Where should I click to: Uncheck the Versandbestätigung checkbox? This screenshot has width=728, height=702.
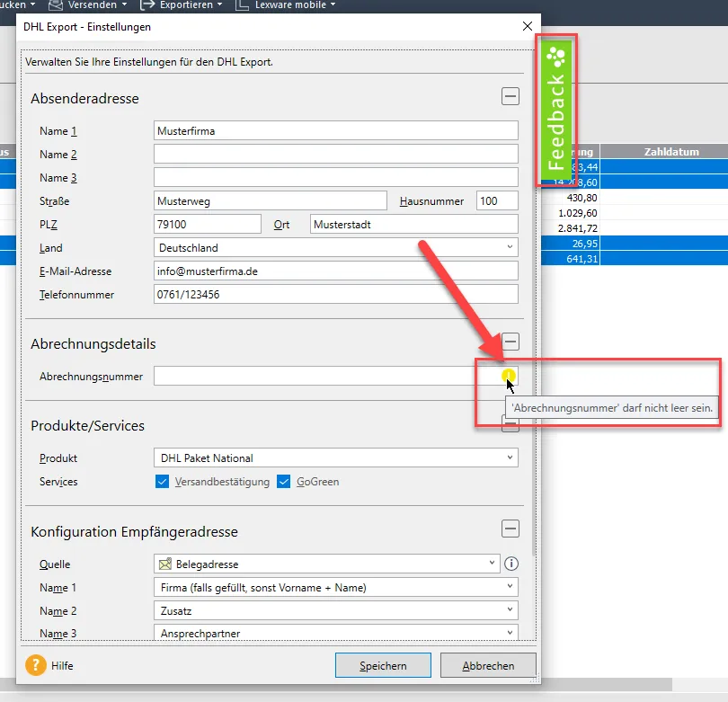tap(163, 482)
